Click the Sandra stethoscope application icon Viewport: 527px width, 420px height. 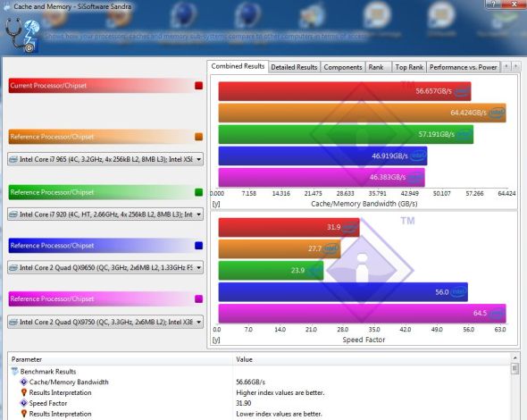point(22,36)
